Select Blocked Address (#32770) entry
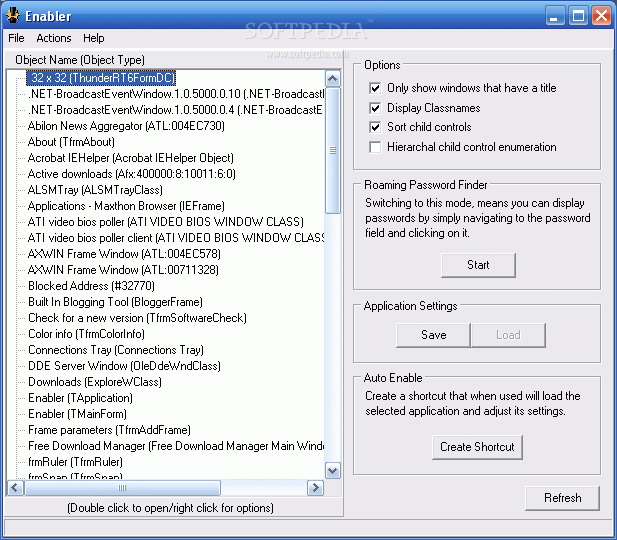The width and height of the screenshot is (617, 540). (x=91, y=286)
